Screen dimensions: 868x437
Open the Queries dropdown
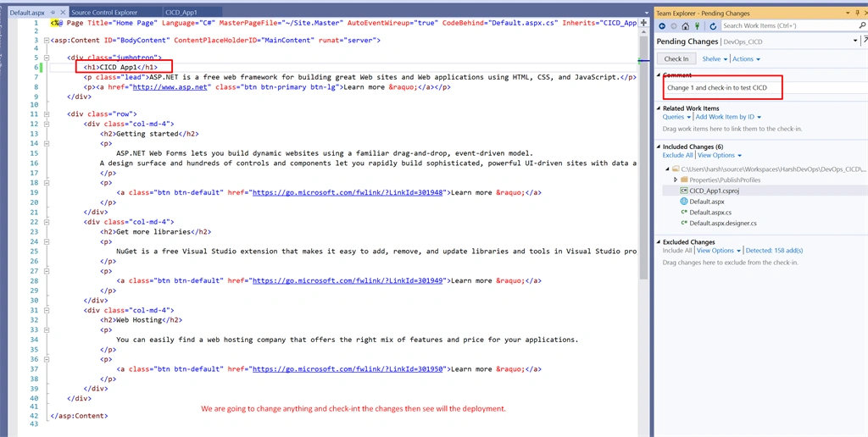click(676, 117)
